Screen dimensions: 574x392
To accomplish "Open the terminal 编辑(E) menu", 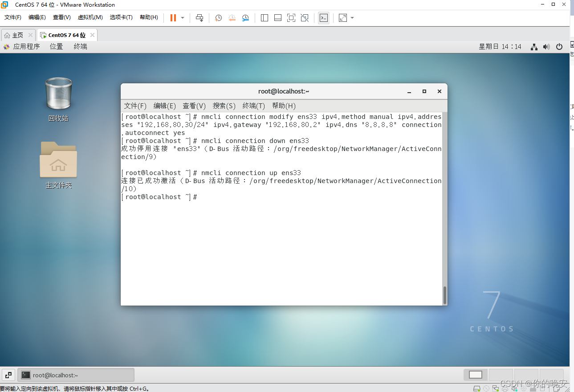I will coord(165,106).
